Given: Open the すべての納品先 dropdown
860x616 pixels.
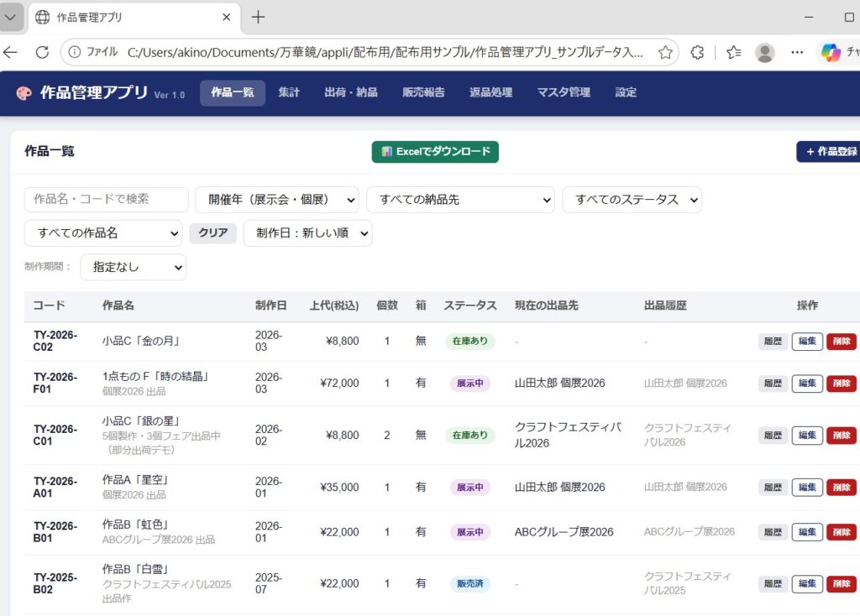Looking at the screenshot, I should point(461,200).
